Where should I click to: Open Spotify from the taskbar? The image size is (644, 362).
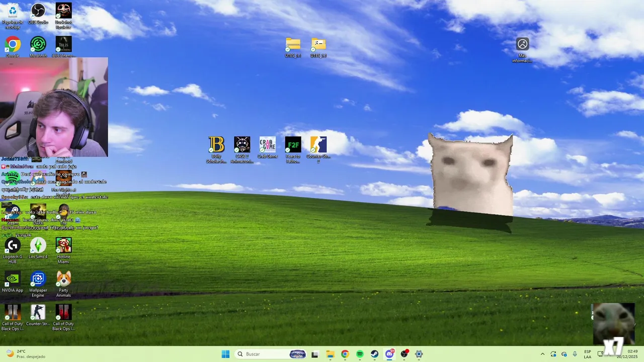[360, 354]
